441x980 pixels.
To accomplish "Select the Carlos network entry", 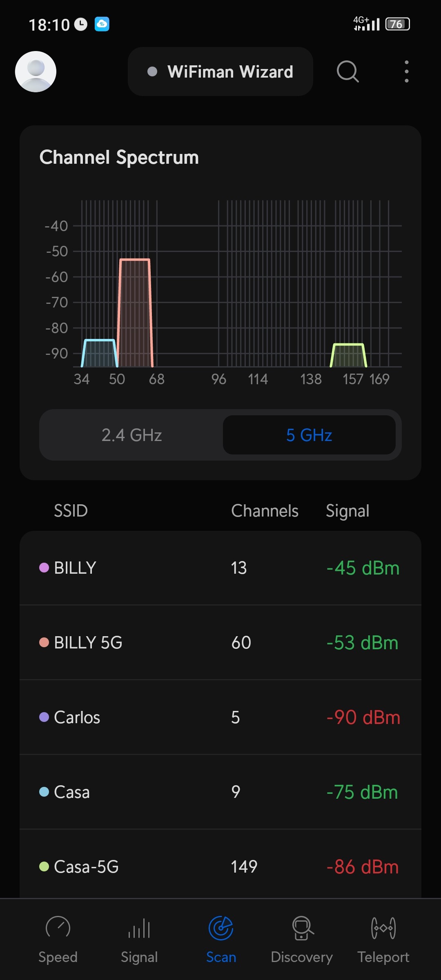I will [x=220, y=717].
